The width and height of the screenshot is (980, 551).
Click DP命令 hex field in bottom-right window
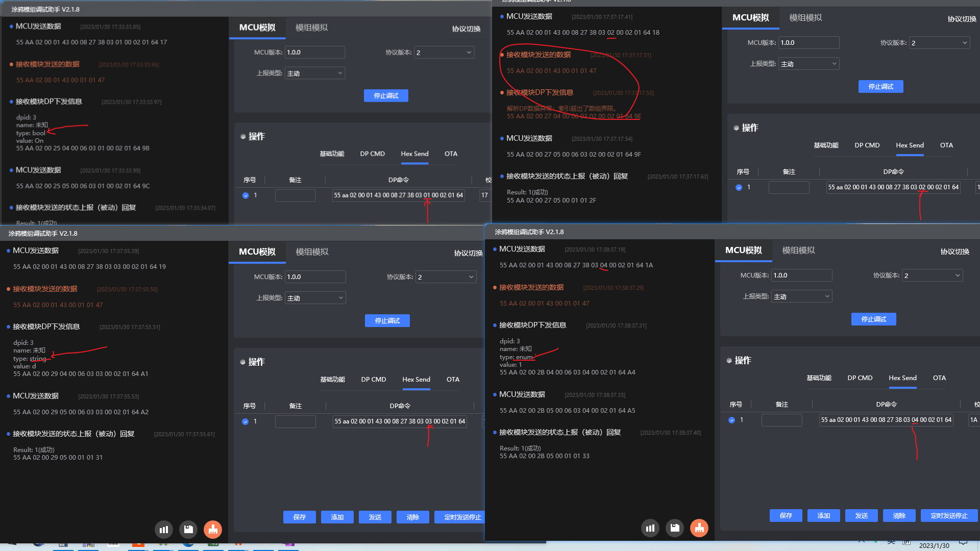pos(886,420)
